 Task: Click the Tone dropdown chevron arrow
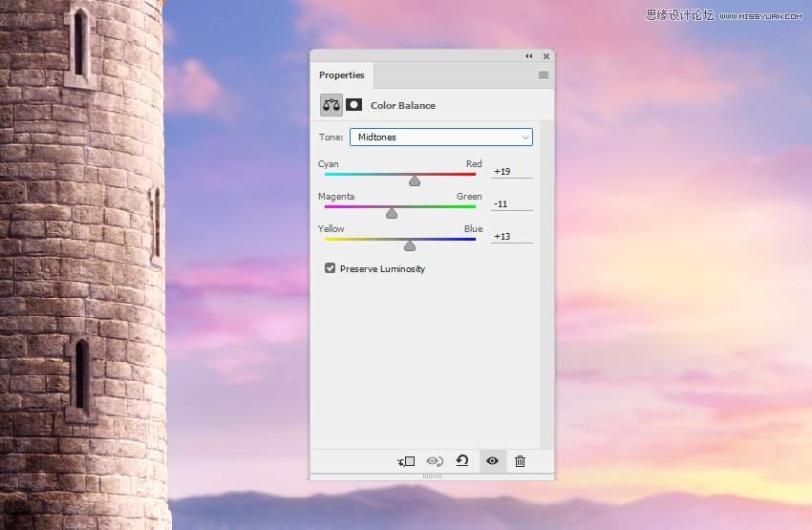[525, 138]
